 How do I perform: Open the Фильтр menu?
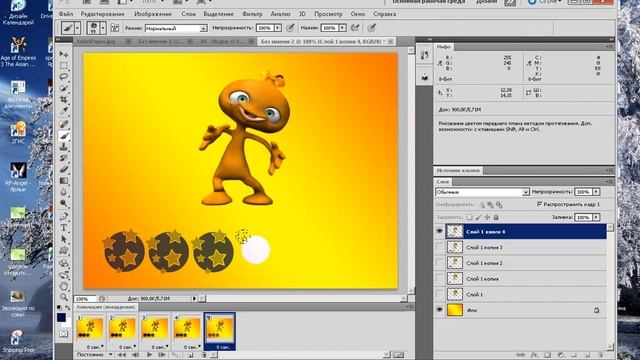coord(252,14)
